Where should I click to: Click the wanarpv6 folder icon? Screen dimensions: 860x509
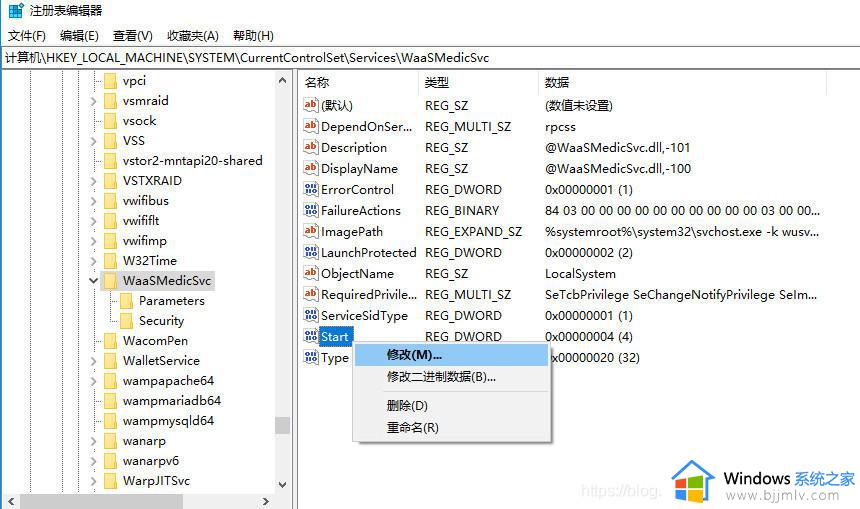[x=110, y=461]
